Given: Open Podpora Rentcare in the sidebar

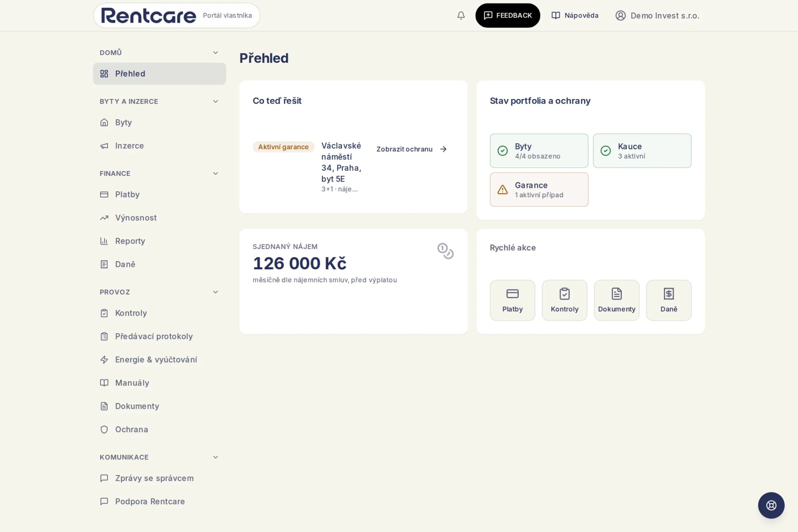Looking at the screenshot, I should [159, 502].
